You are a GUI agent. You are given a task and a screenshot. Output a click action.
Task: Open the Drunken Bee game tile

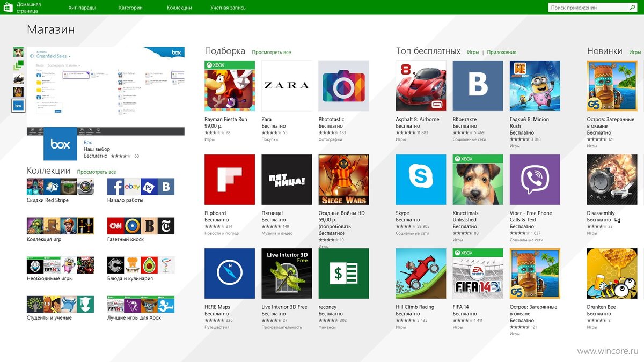pos(612,274)
